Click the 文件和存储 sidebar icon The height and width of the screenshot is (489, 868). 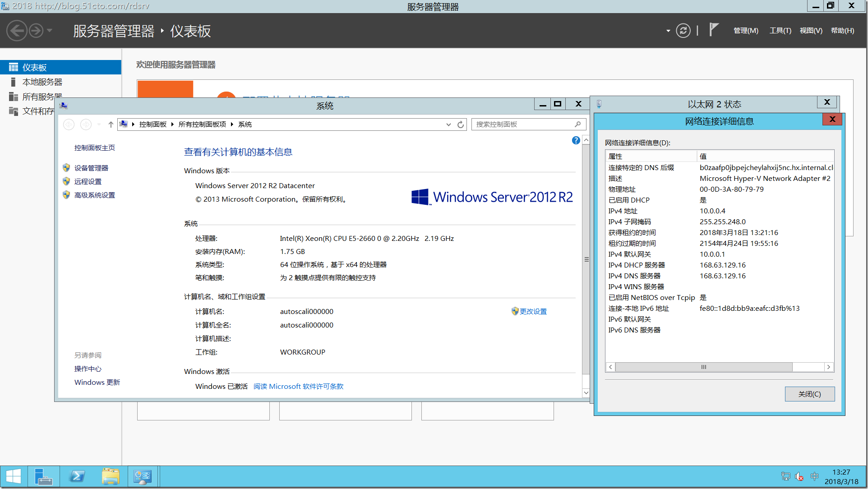point(14,111)
